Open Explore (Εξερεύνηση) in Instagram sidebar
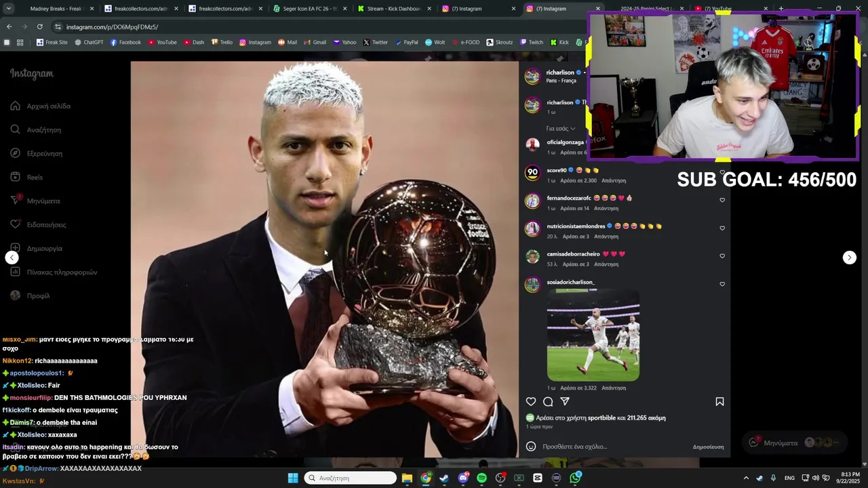 click(x=37, y=153)
